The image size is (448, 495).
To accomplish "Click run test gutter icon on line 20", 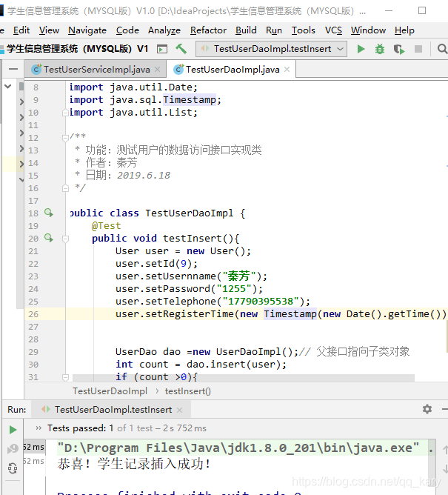I will 49,238.
